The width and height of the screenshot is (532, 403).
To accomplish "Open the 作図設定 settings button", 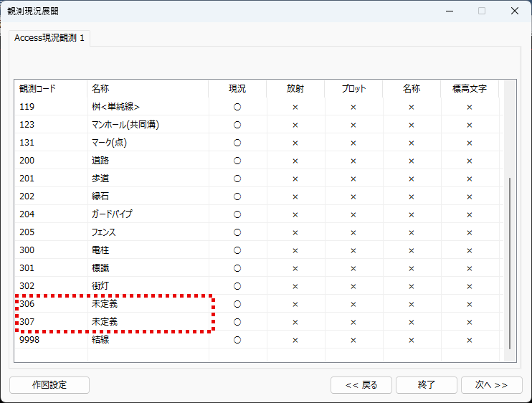I will [x=49, y=385].
